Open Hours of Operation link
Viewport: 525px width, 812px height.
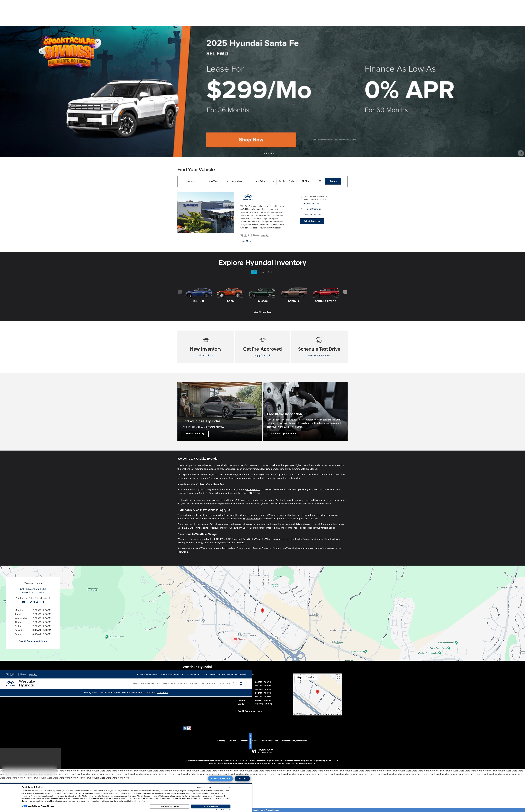tap(313, 209)
